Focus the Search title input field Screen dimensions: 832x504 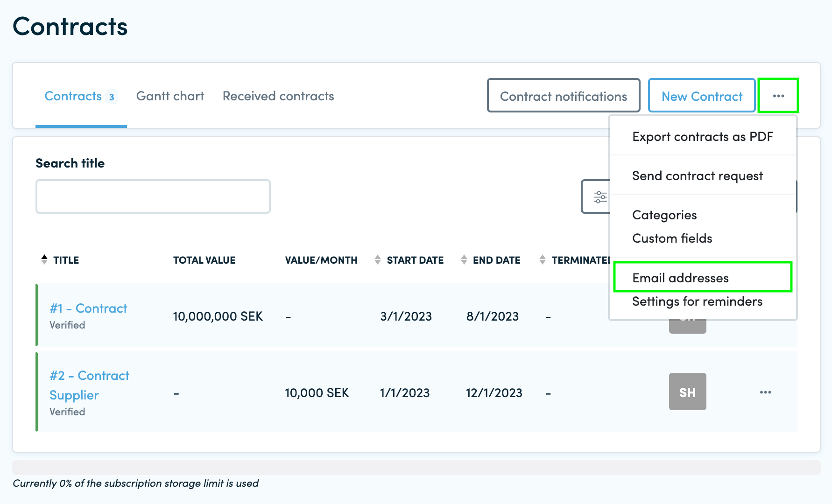tap(153, 196)
